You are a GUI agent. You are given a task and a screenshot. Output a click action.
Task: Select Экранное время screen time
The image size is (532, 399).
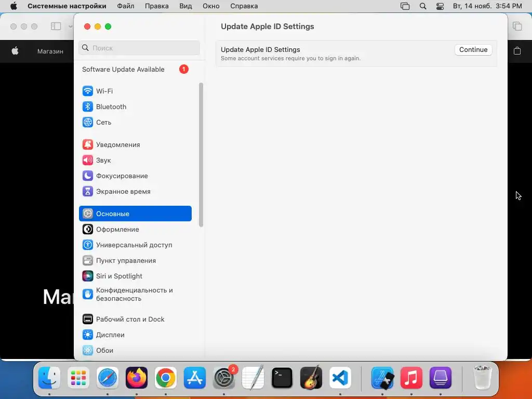coord(135,191)
